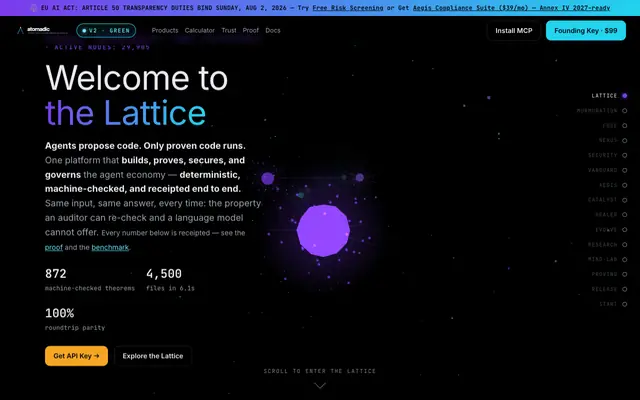This screenshot has width=640, height=400.
Task: Jump to the RELEASE section dot
Action: [624, 289]
